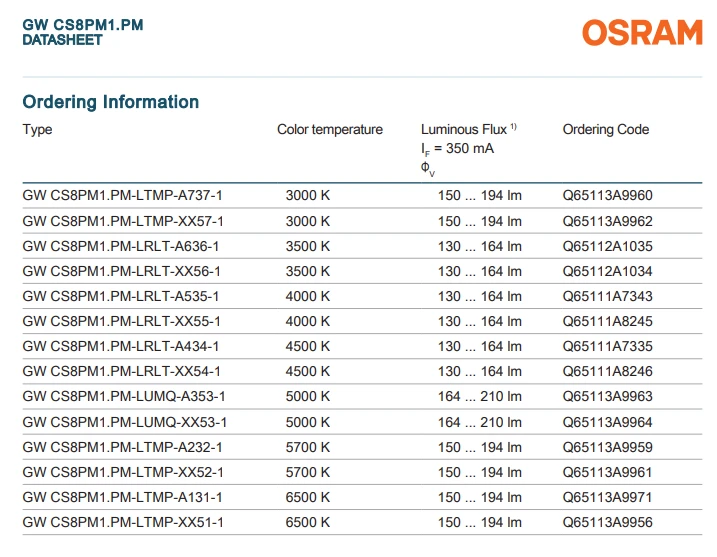Screen dimensions: 717x557
Task: Click type GW CS8PM1.PM-LRLT-A636-1
Action: [121, 246]
